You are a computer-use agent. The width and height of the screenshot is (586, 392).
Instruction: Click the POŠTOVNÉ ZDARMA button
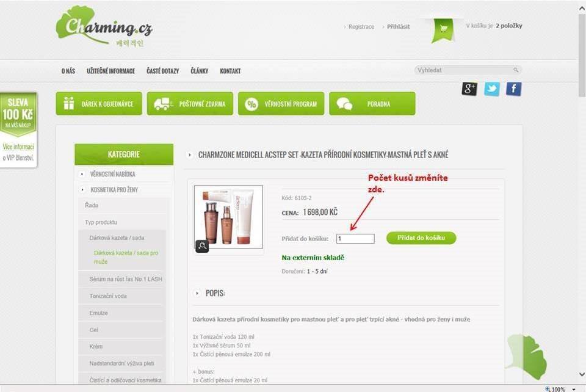click(190, 104)
